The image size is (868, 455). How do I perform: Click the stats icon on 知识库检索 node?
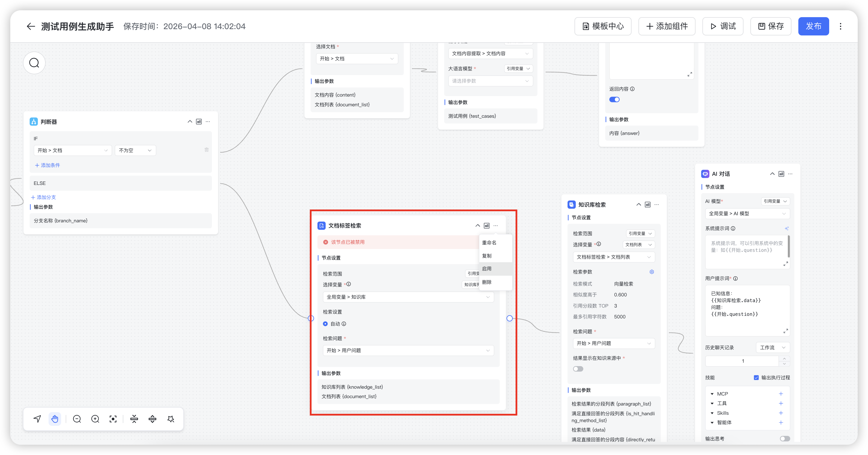point(648,205)
